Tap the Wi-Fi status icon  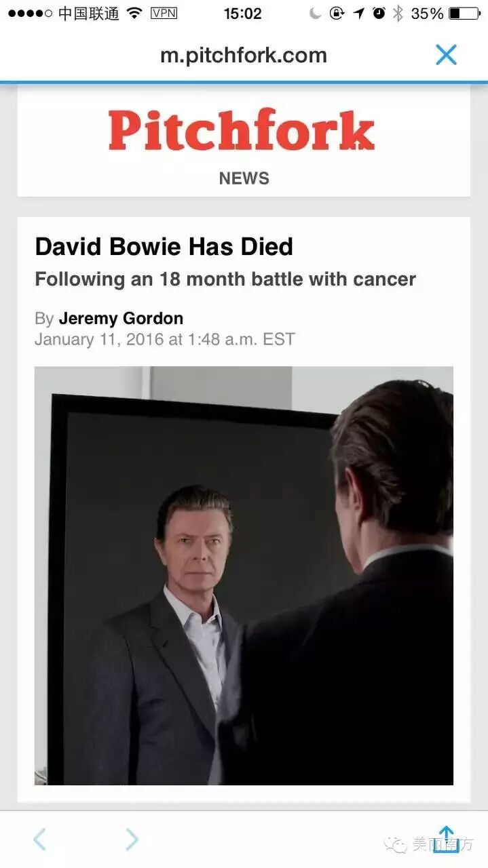point(134,13)
